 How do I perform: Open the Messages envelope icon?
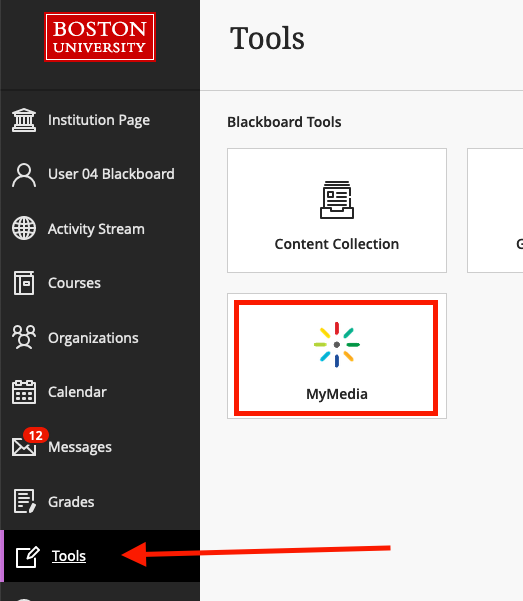[x=24, y=447]
